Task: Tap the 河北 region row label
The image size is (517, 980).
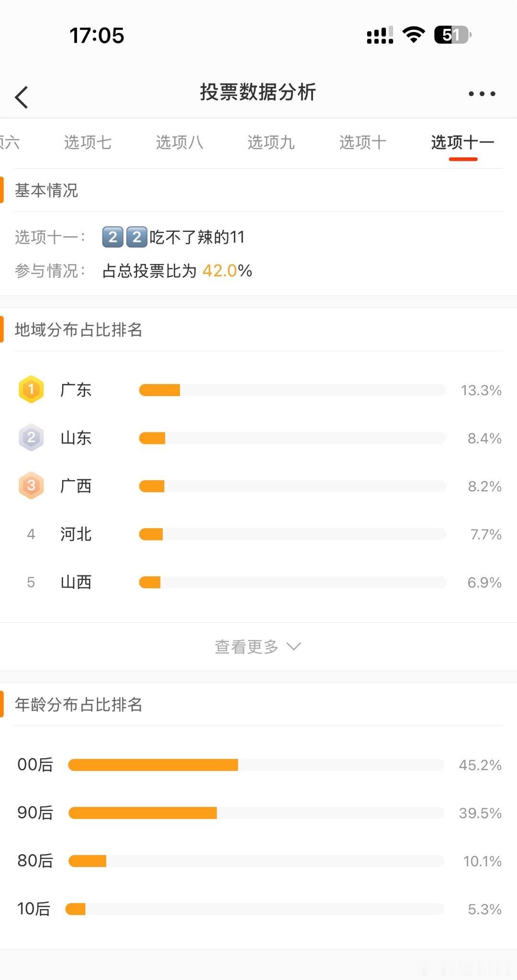Action: coord(76,534)
